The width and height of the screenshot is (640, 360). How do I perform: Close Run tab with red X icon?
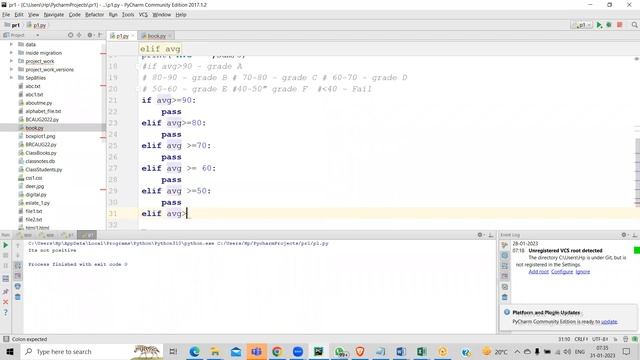click(x=6, y=302)
